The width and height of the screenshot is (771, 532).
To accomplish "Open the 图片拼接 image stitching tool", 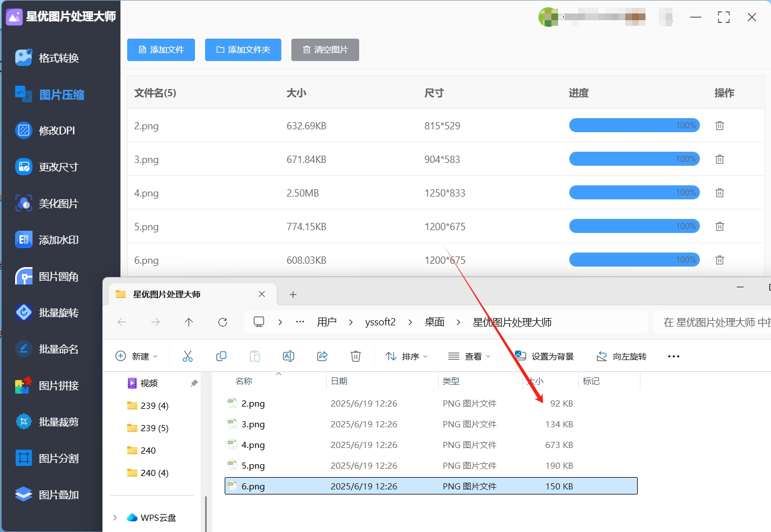I will tap(47, 385).
